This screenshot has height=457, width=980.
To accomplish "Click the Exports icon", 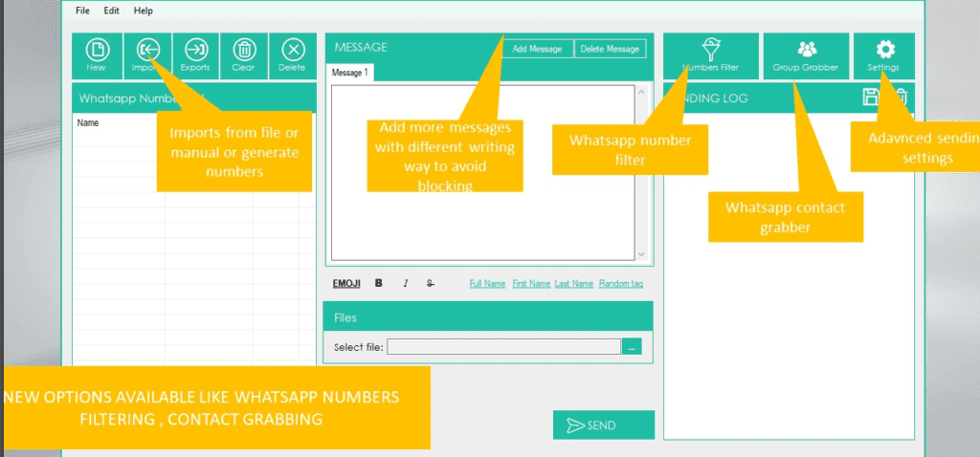I will 195,54.
